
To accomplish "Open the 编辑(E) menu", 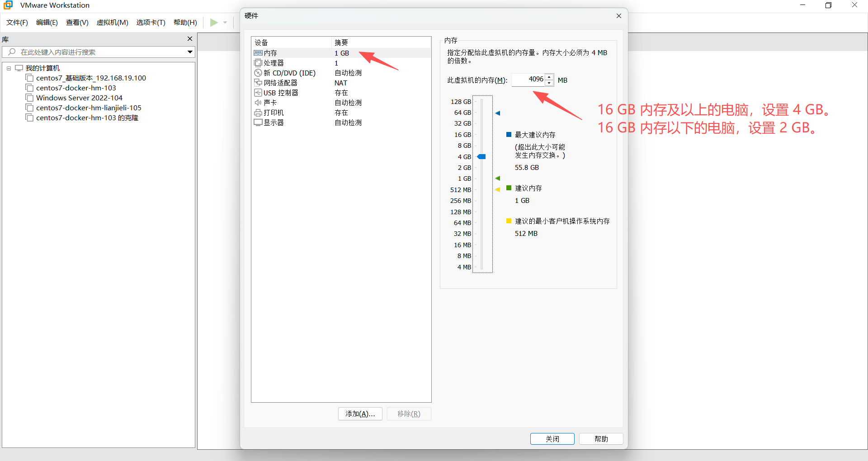I will (47, 22).
